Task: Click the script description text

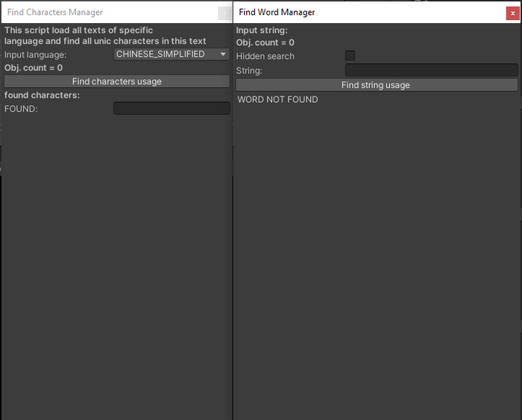Action: click(x=105, y=36)
